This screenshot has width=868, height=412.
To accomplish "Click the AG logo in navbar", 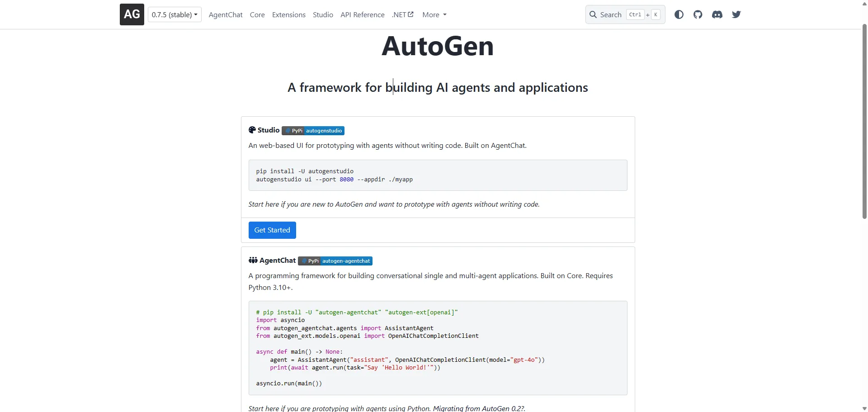I will click(132, 14).
